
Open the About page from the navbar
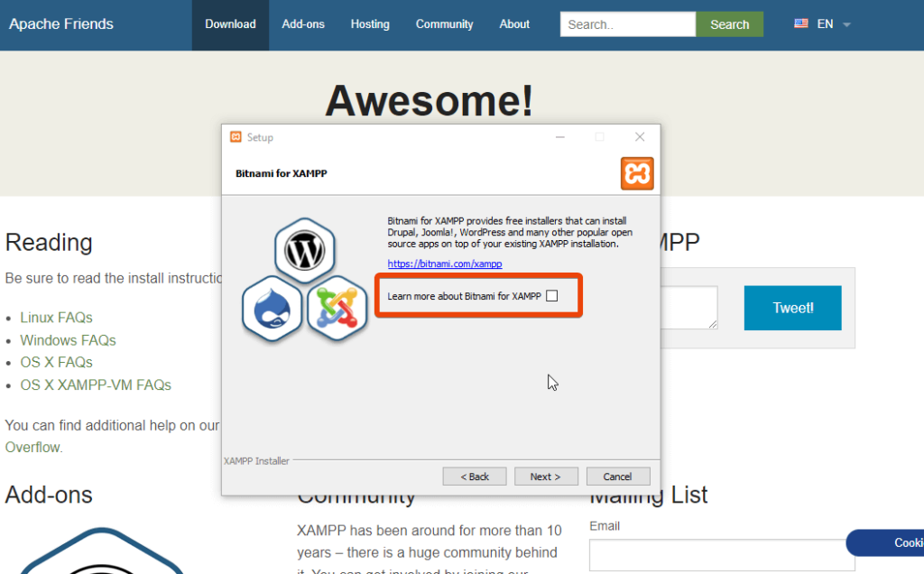coord(514,24)
